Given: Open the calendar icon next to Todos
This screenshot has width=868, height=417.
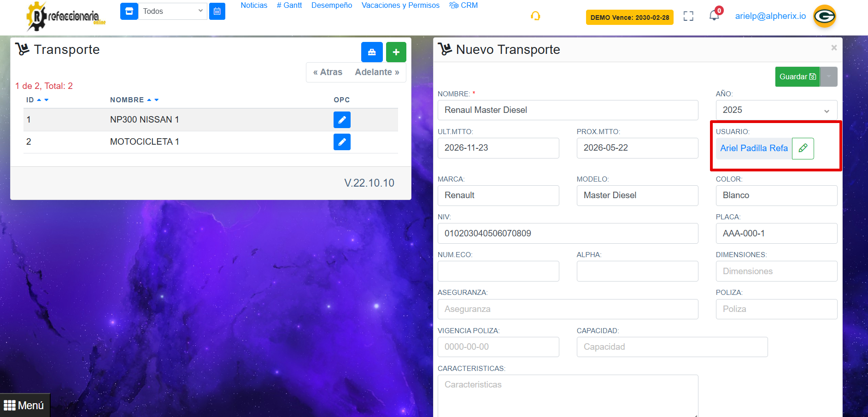Looking at the screenshot, I should tap(217, 11).
